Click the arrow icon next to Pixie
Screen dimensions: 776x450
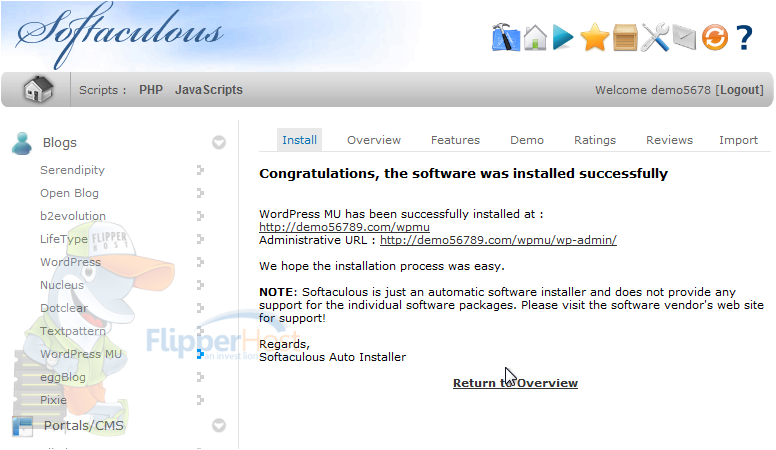pyautogui.click(x=200, y=400)
